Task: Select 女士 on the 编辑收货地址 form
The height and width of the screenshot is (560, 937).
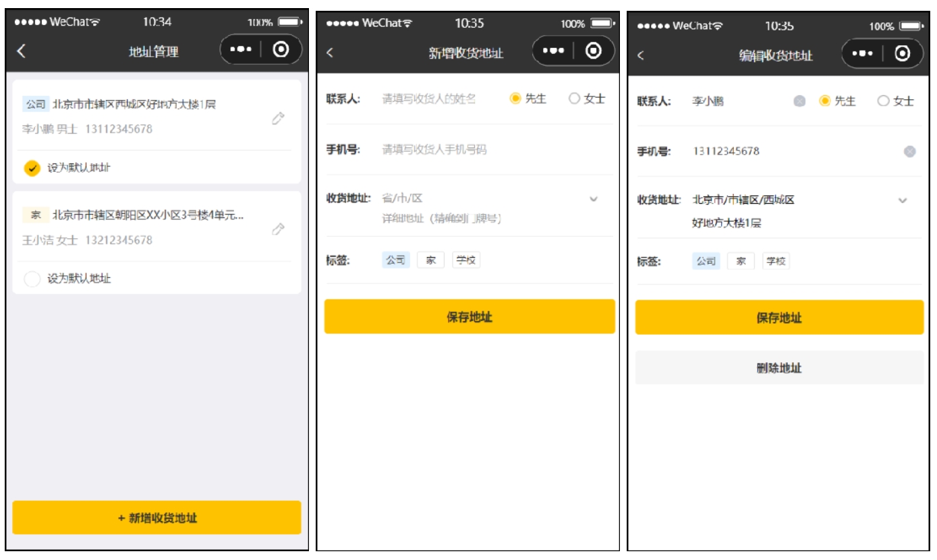Action: click(896, 101)
